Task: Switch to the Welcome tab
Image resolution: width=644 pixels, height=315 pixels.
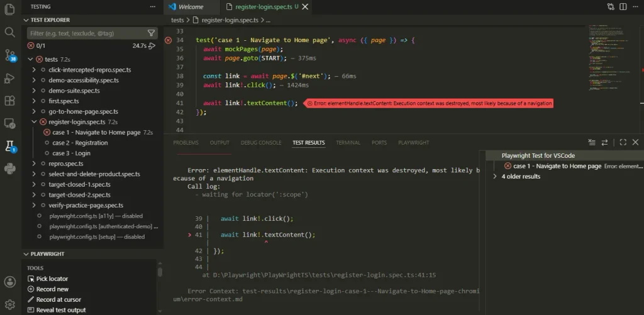Action: click(191, 6)
